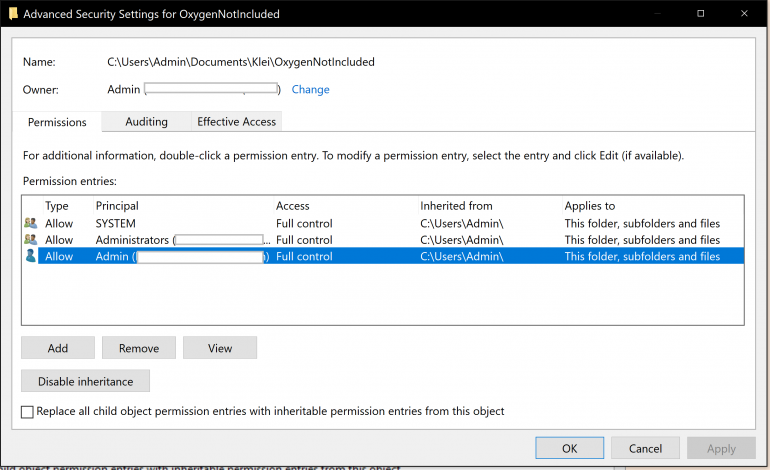This screenshot has width=770, height=470.
Task: Maximize the Advanced Security Settings window
Action: pyautogui.click(x=701, y=13)
